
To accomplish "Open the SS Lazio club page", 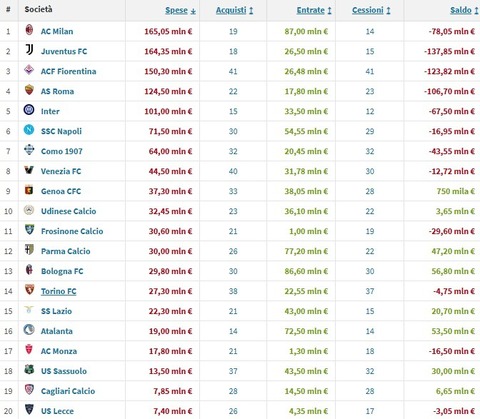I will (x=56, y=311).
